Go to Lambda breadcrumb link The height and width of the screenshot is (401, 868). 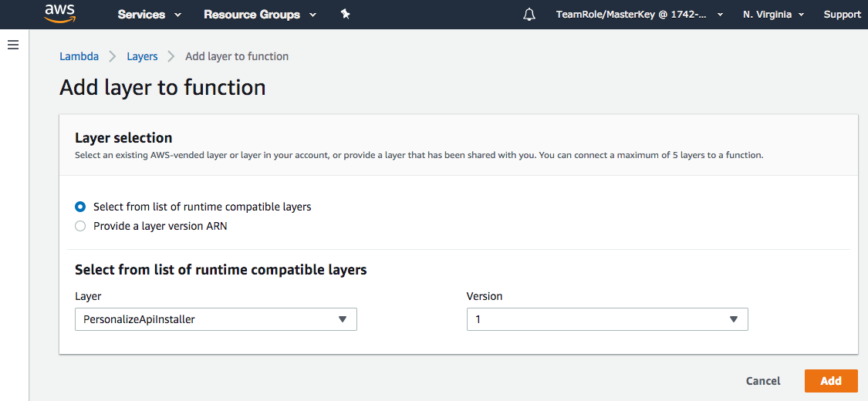[x=78, y=56]
